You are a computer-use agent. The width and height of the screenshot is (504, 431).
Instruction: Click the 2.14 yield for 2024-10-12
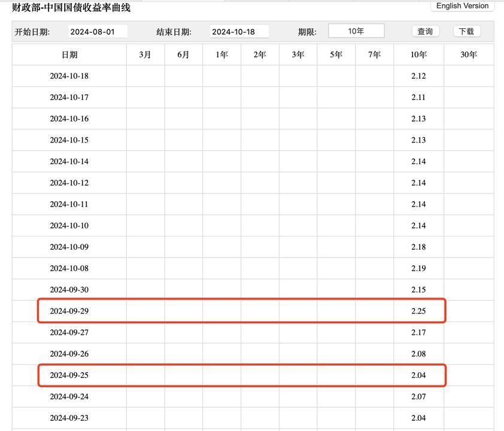pos(418,183)
